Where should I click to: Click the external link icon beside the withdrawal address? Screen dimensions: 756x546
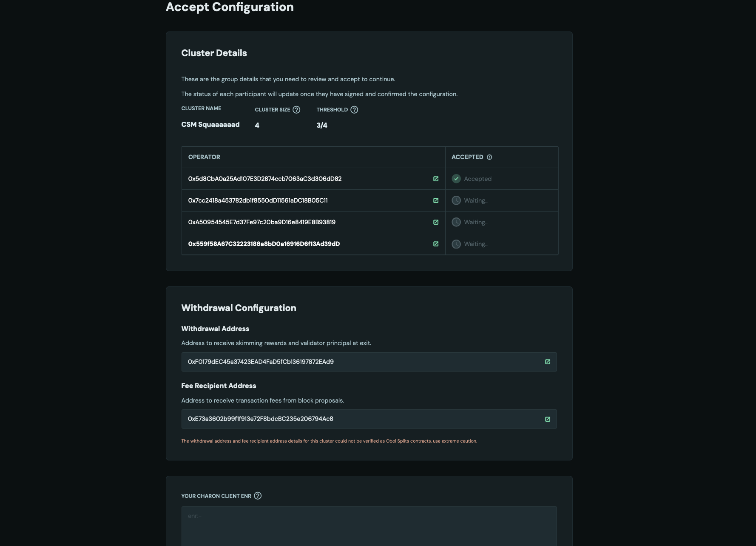pos(548,361)
